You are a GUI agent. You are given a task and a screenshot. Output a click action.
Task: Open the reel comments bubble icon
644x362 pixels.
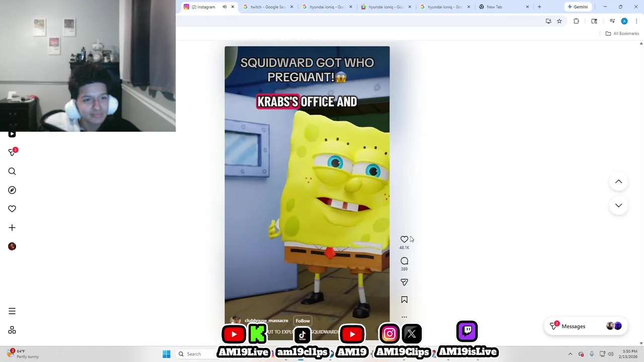coord(404,261)
